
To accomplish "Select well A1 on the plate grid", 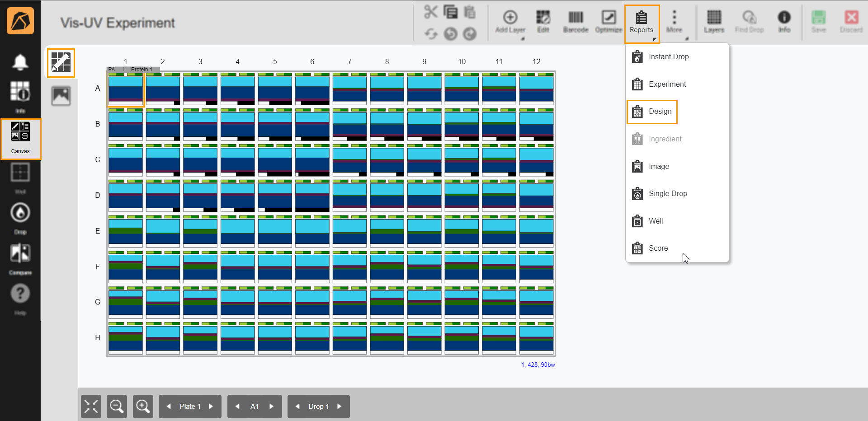I will click(125, 90).
